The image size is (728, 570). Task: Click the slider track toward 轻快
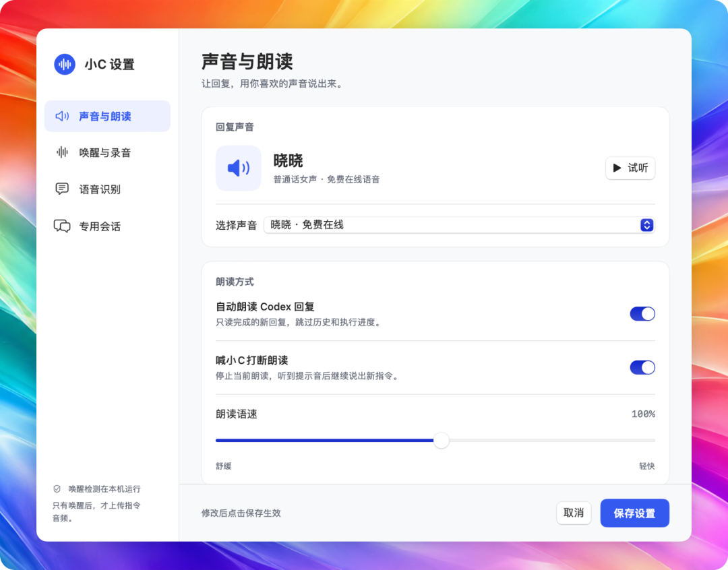coord(553,441)
